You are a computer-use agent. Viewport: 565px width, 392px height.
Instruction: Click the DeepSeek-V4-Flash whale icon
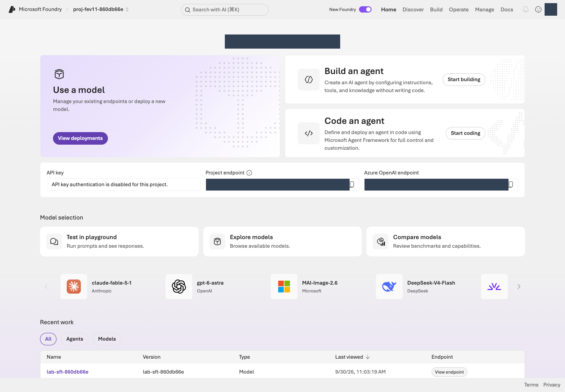(389, 287)
